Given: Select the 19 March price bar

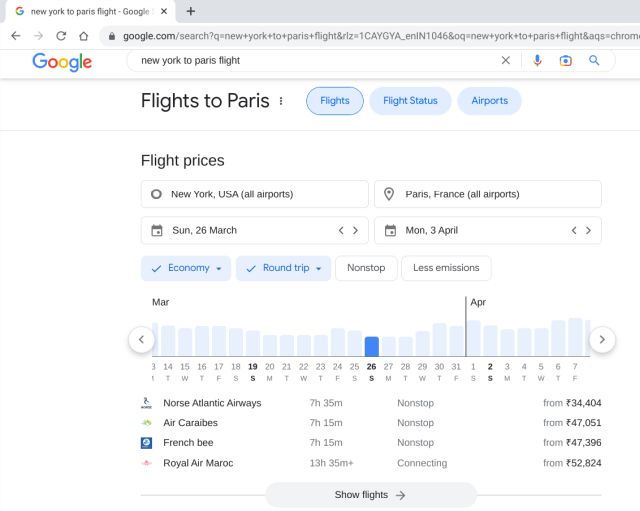Looking at the screenshot, I should coord(253,344).
